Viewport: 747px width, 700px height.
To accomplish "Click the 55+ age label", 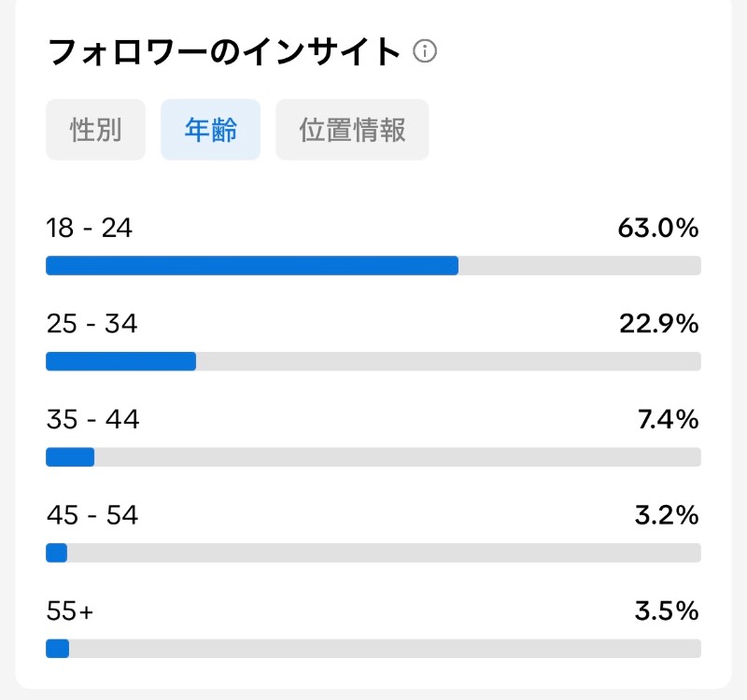I will [x=69, y=611].
